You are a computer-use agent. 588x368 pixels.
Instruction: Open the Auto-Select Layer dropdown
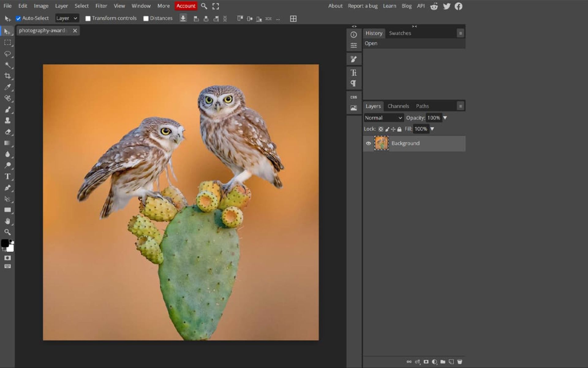click(x=67, y=18)
